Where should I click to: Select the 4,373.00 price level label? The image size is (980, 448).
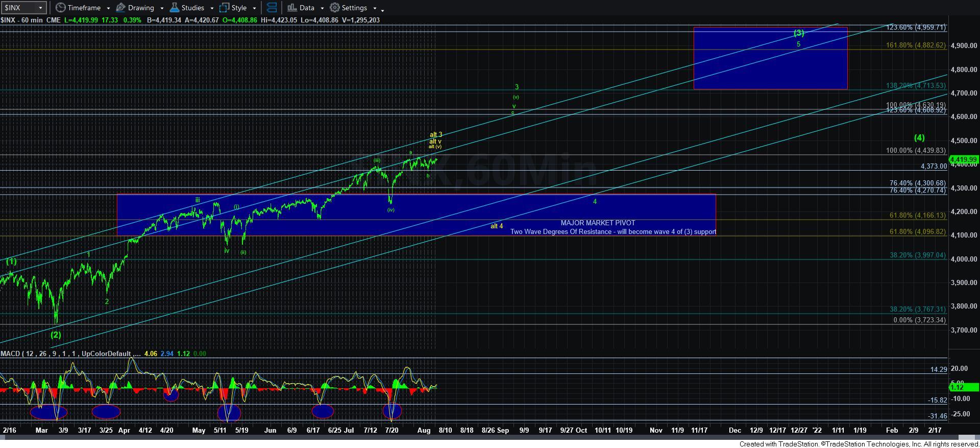pyautogui.click(x=934, y=166)
